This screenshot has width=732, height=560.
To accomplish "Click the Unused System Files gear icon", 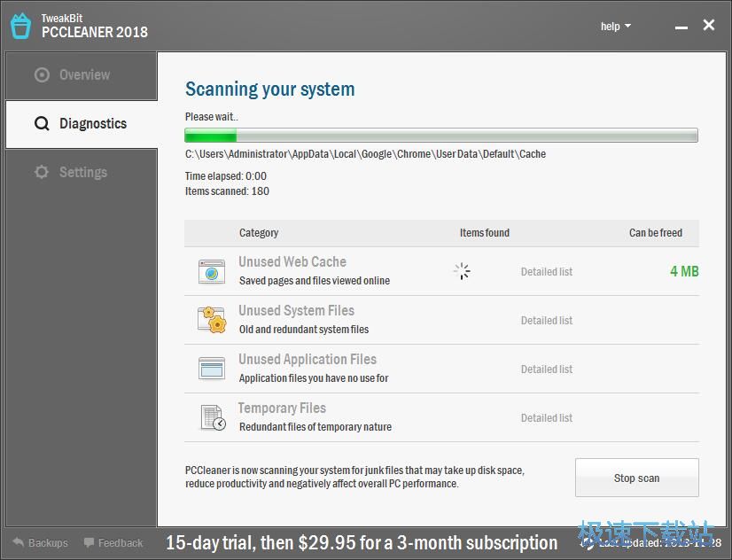I will (x=212, y=320).
